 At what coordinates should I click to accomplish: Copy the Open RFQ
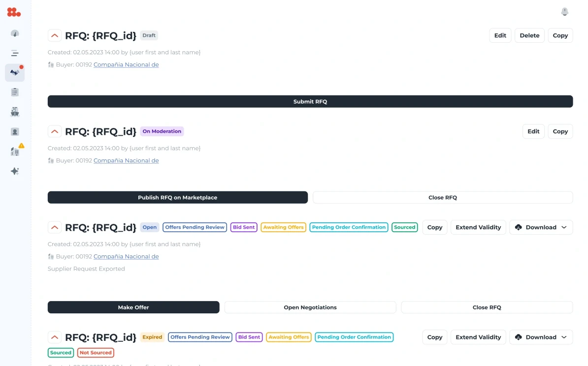pos(435,227)
